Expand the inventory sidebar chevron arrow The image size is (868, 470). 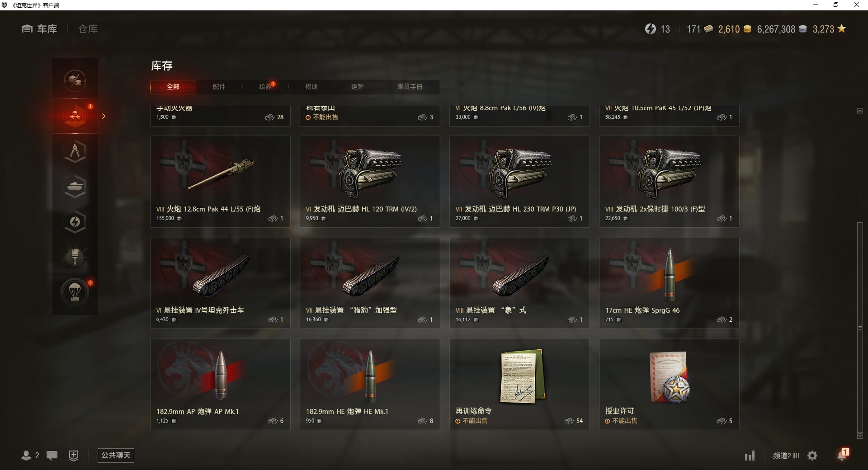tap(104, 116)
